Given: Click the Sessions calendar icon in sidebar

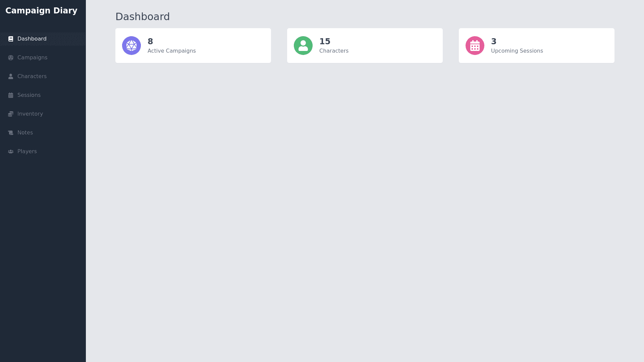Looking at the screenshot, I should [11, 95].
